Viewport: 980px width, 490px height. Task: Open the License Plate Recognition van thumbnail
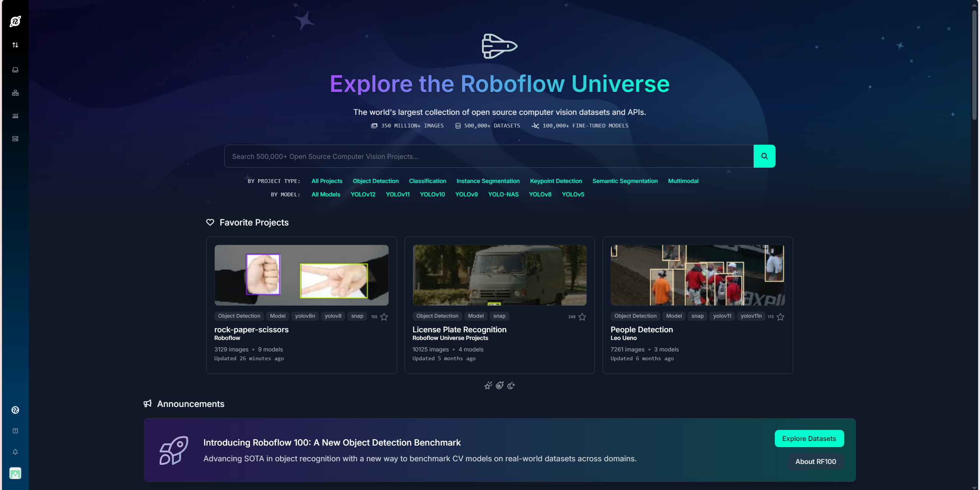500,275
